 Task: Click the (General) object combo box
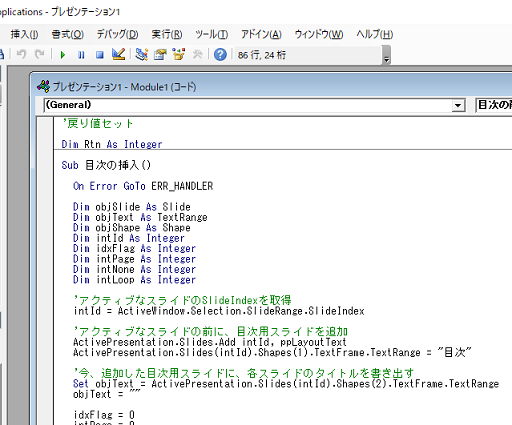pyautogui.click(x=254, y=105)
